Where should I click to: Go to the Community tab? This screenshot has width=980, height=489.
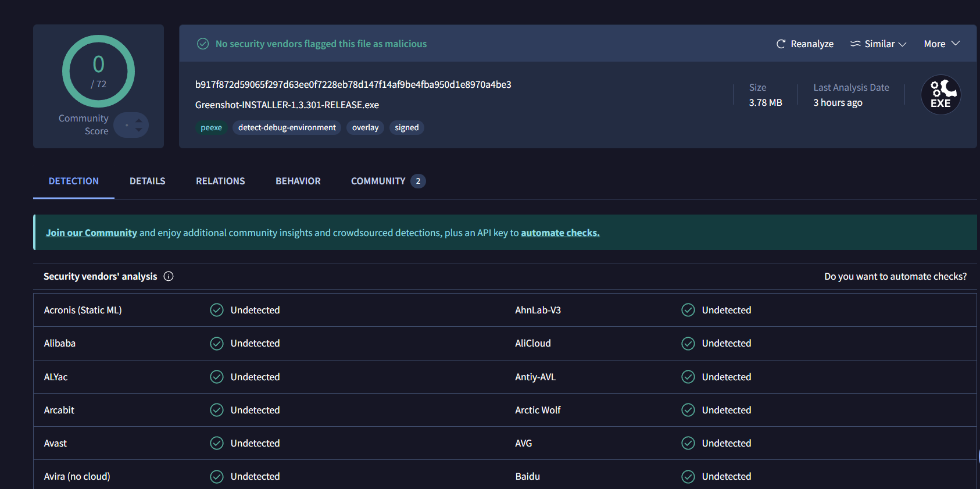[x=378, y=181]
